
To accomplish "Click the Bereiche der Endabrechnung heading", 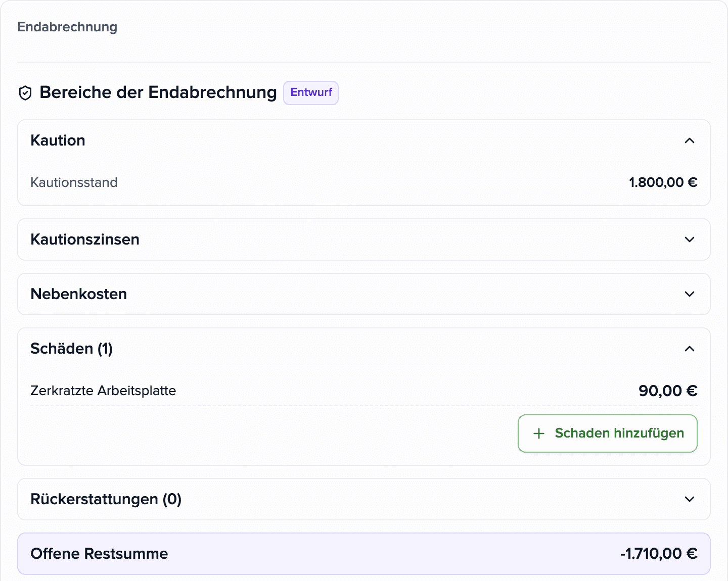I will 158,92.
